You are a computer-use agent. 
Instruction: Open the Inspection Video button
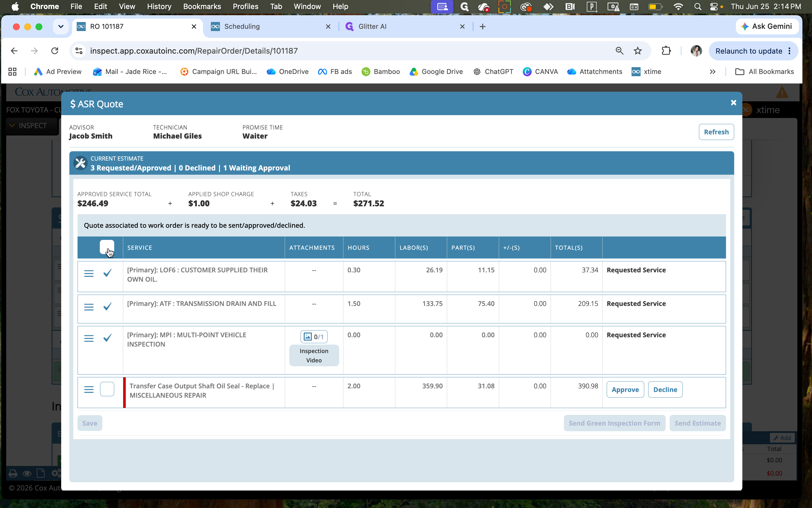[314, 356]
